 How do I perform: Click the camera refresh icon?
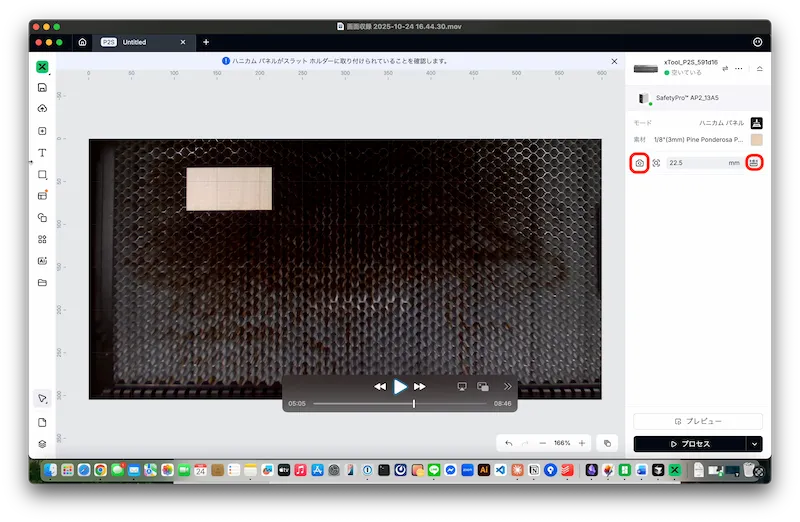(640, 163)
